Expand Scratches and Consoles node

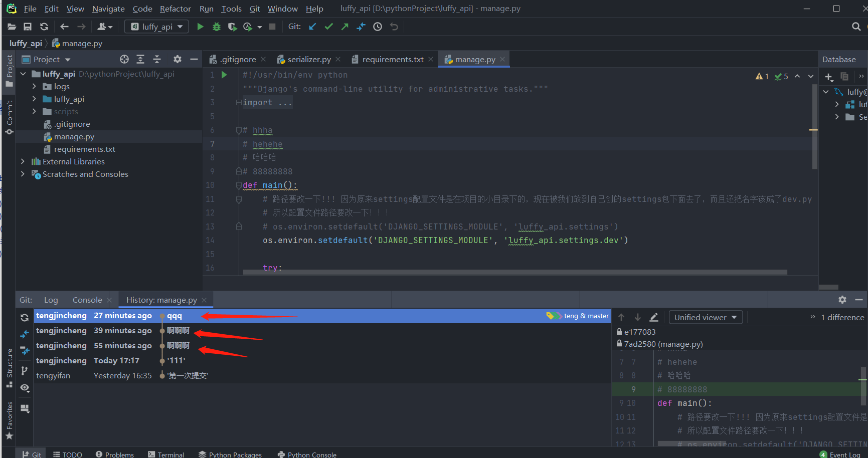(23, 174)
